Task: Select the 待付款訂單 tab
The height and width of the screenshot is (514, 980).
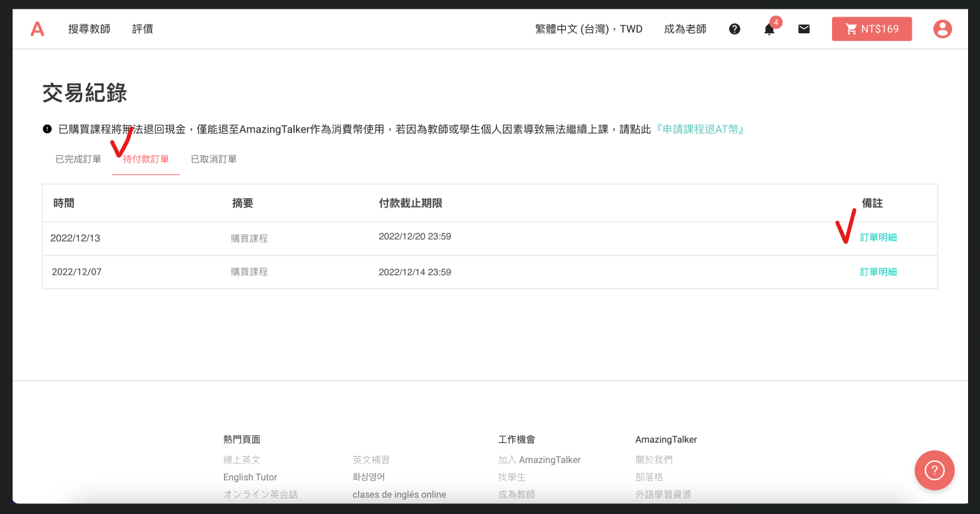Action: [x=145, y=159]
